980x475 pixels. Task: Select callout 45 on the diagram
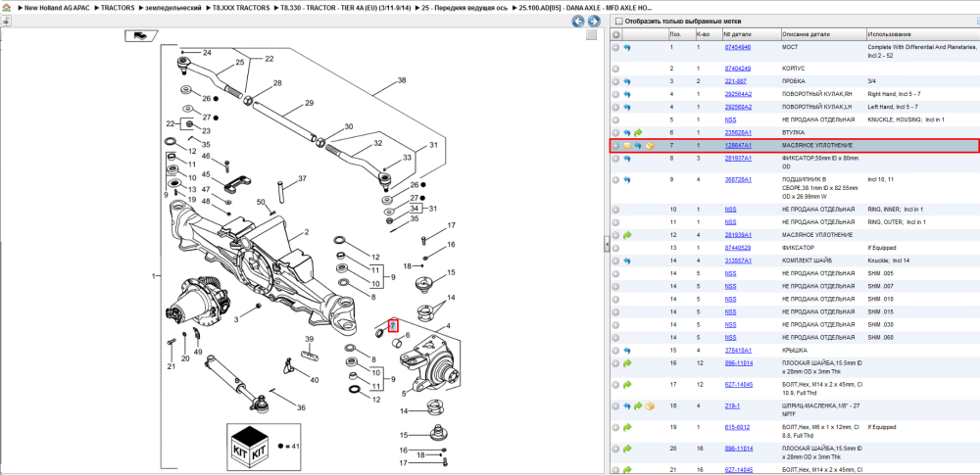(205, 174)
